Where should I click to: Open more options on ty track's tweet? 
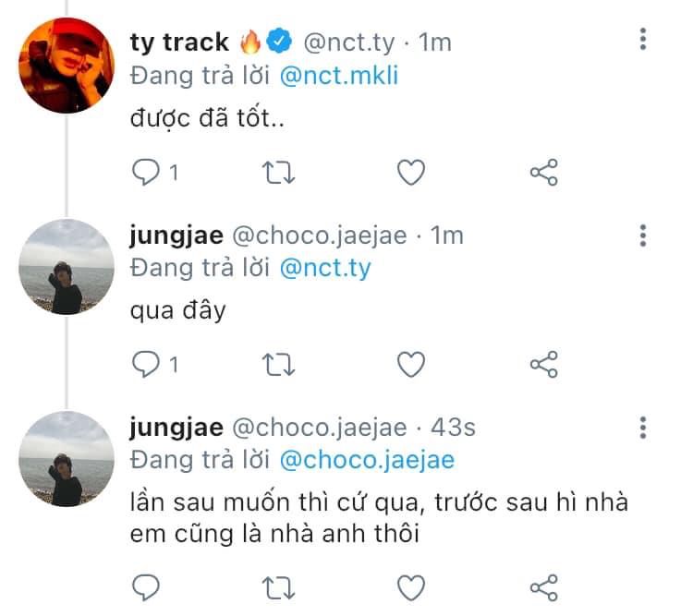point(643,40)
